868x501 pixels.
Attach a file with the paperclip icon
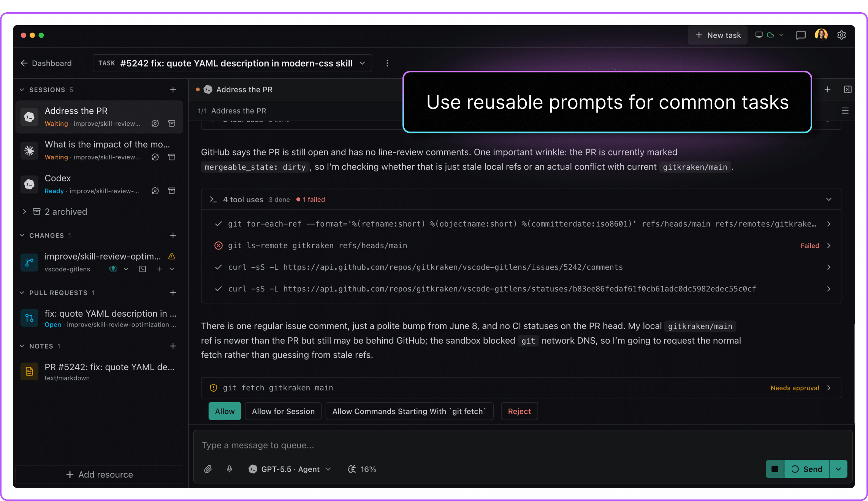pyautogui.click(x=207, y=469)
